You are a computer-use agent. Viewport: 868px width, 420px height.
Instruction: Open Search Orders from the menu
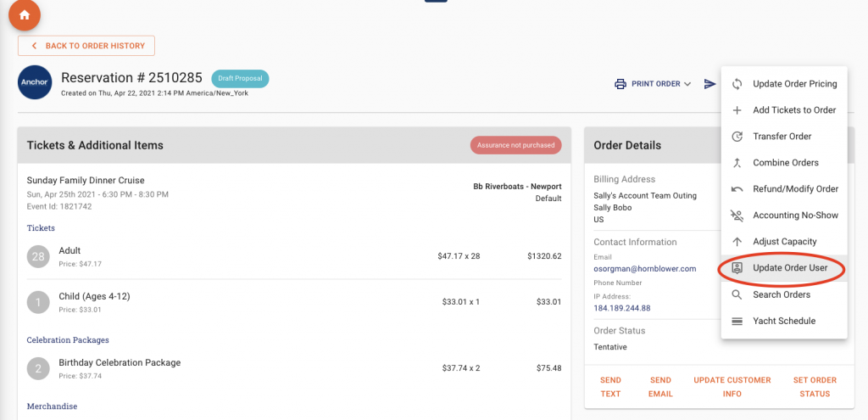(784, 294)
